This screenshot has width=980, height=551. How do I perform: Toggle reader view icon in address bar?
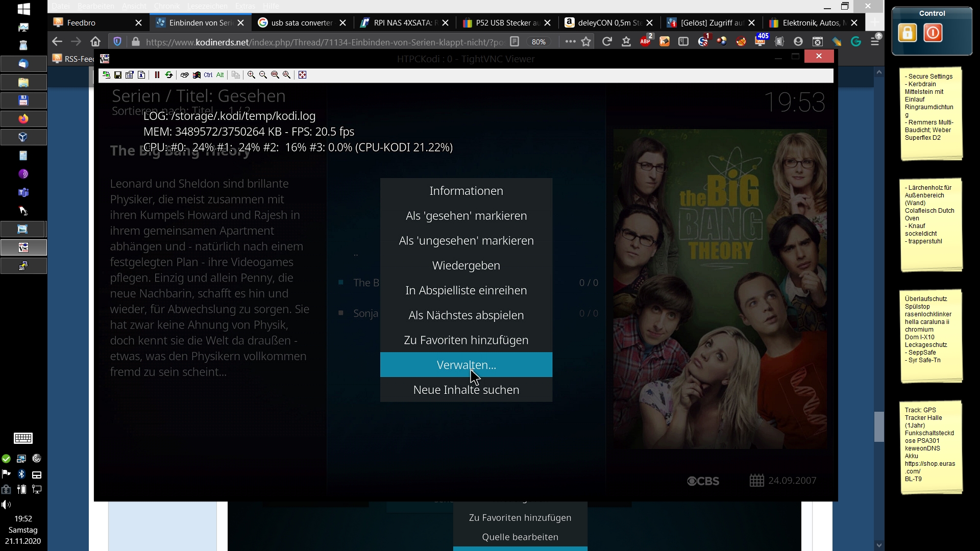pos(514,42)
